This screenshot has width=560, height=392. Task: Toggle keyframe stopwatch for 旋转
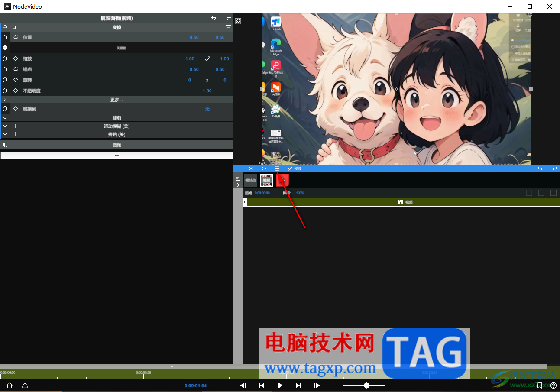point(5,80)
